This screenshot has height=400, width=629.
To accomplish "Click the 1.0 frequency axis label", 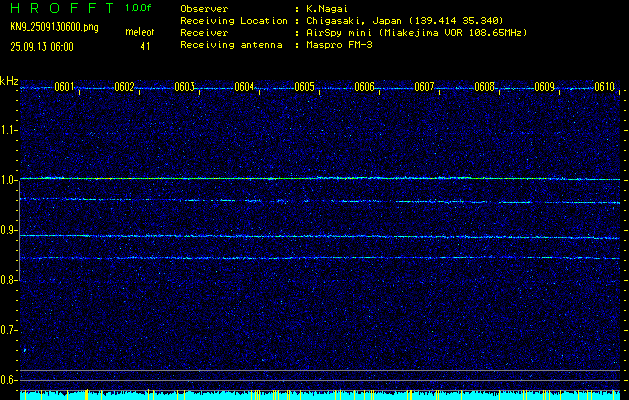I will coord(8,180).
